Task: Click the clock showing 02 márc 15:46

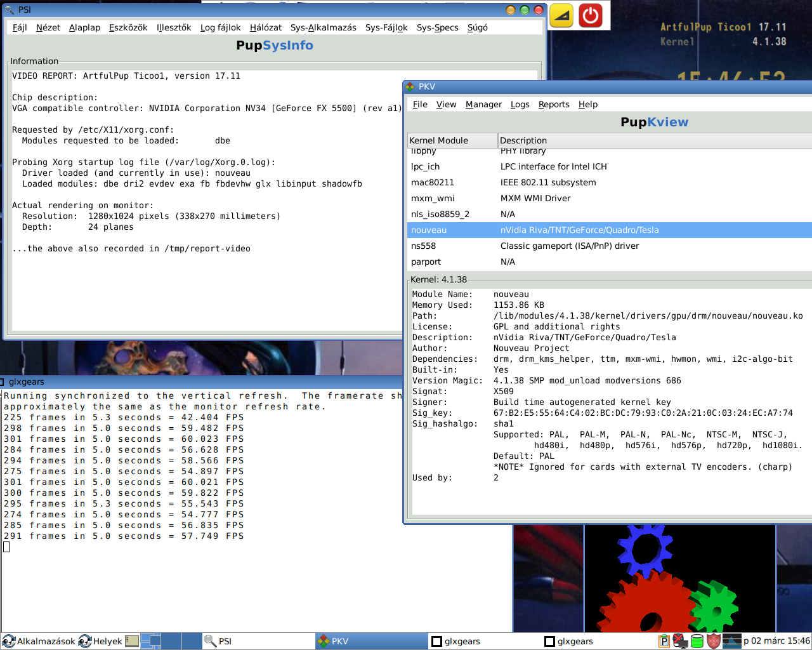Action: [x=776, y=641]
